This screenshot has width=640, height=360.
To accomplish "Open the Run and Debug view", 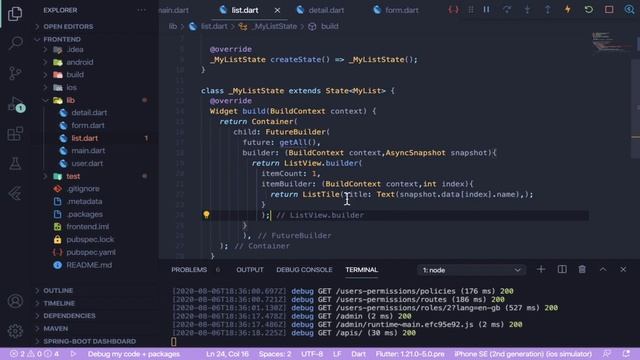I will (16, 104).
